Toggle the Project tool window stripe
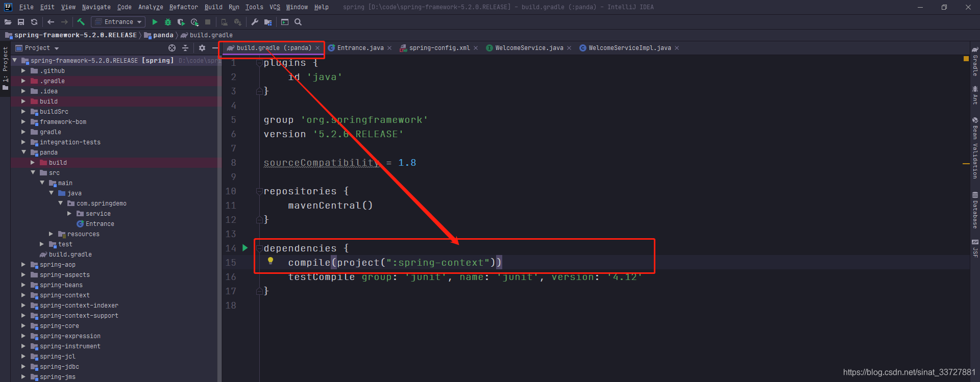This screenshot has height=382, width=980. [5, 68]
